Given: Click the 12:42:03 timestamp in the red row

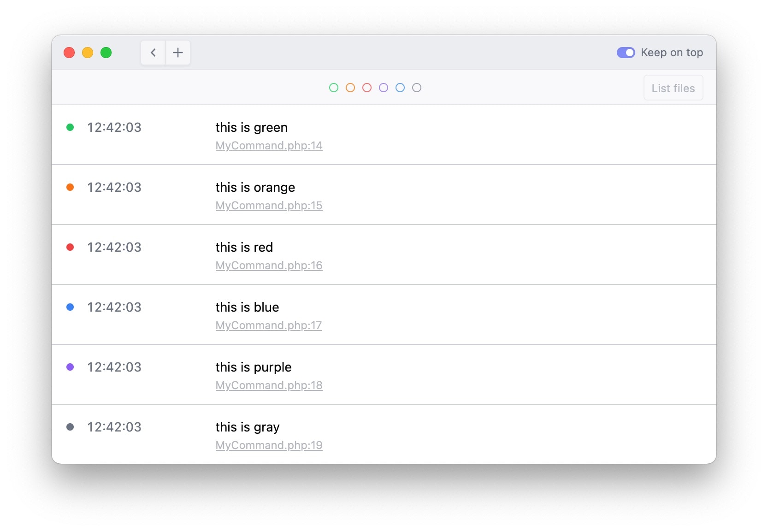Looking at the screenshot, I should pos(114,248).
